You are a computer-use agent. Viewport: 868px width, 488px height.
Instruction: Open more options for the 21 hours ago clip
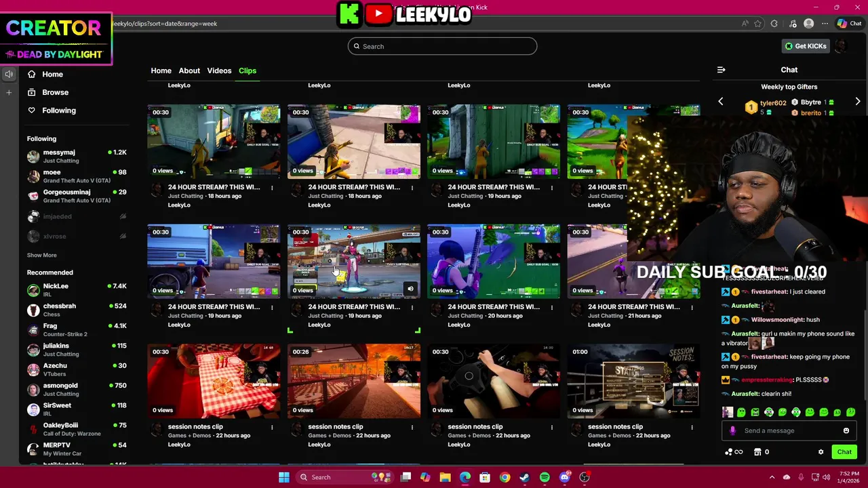[x=692, y=308]
